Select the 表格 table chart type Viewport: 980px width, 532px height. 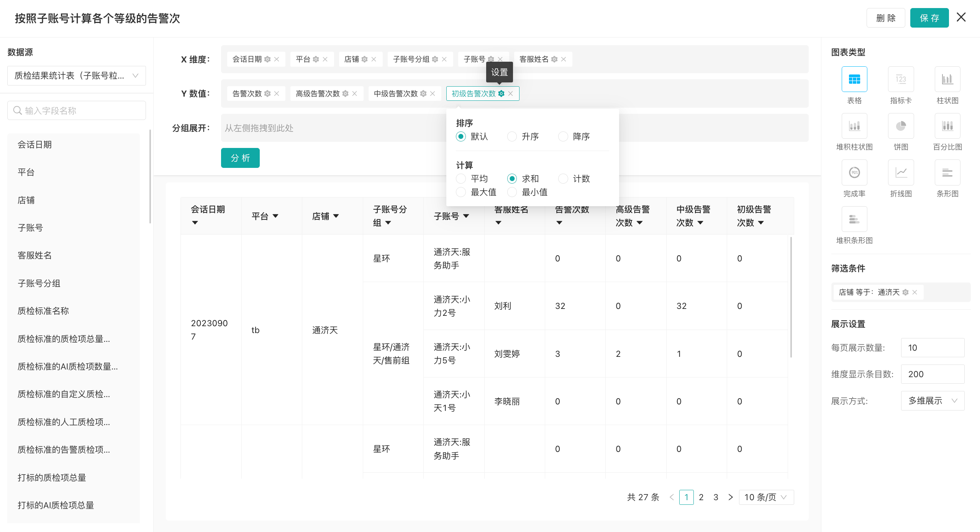pyautogui.click(x=854, y=79)
